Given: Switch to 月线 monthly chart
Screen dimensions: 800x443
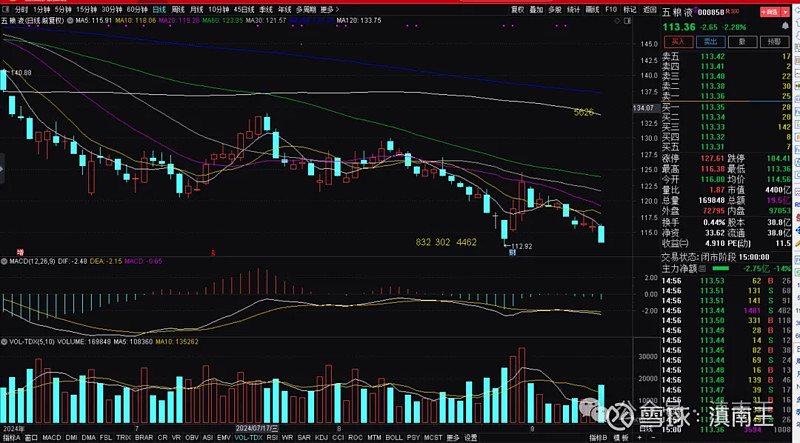Looking at the screenshot, I should (x=196, y=10).
